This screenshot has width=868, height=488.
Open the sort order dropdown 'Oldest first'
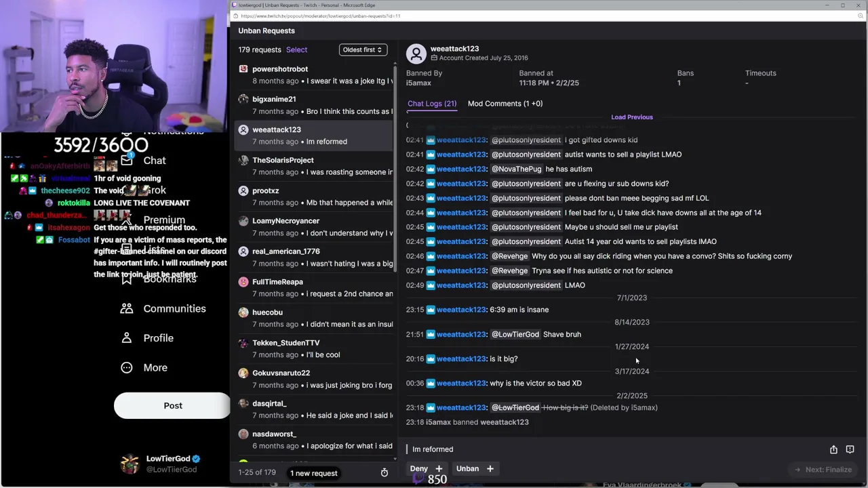363,49
